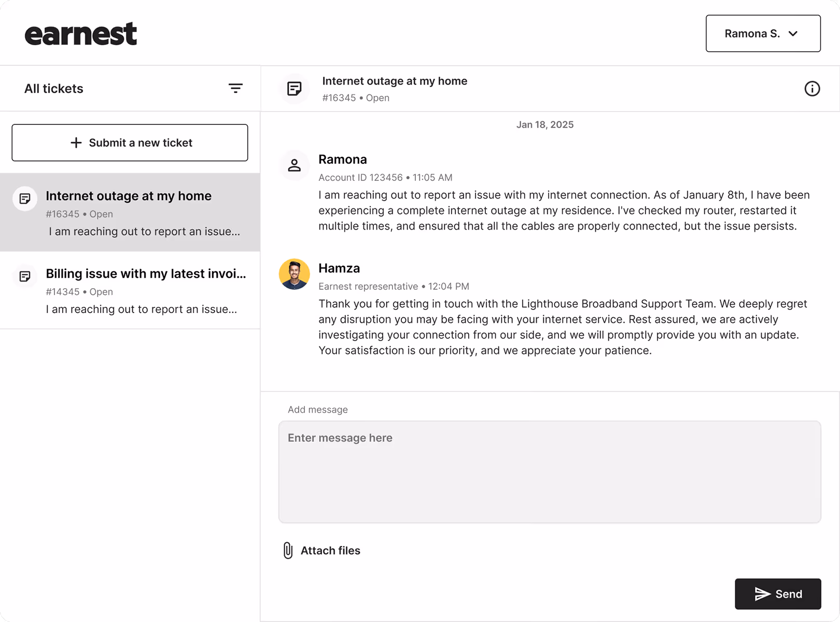840x622 pixels.
Task: Click Hamza's profile picture
Action: pos(295,274)
